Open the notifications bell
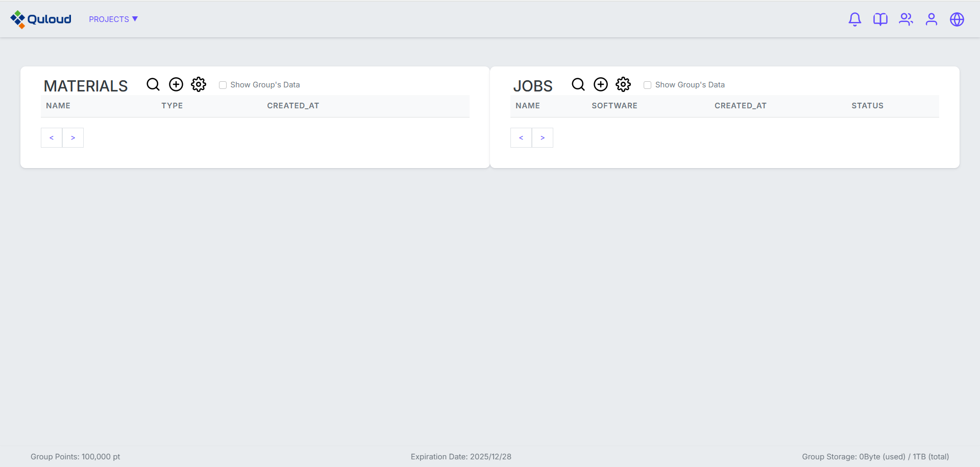 (x=854, y=19)
